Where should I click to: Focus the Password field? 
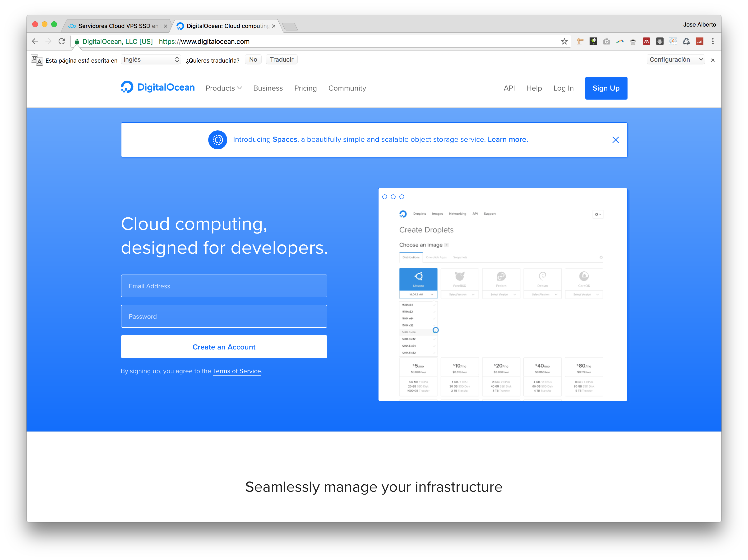(224, 316)
